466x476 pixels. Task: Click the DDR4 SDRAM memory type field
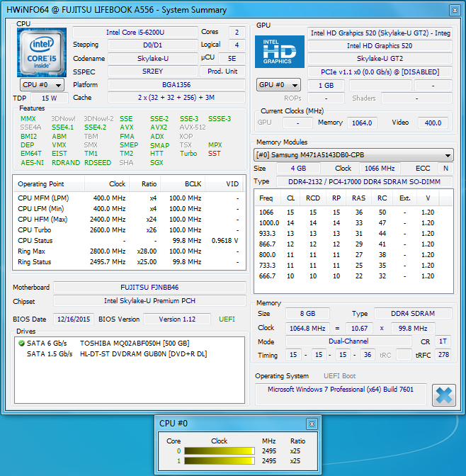[413, 314]
